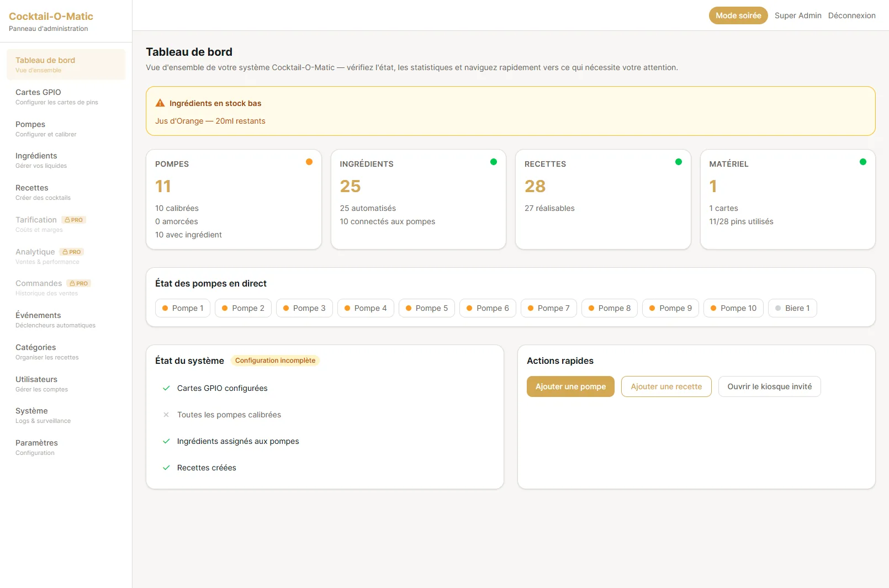The image size is (889, 588).
Task: Click the PRO lock badge next to Commandes
Action: coord(78,283)
